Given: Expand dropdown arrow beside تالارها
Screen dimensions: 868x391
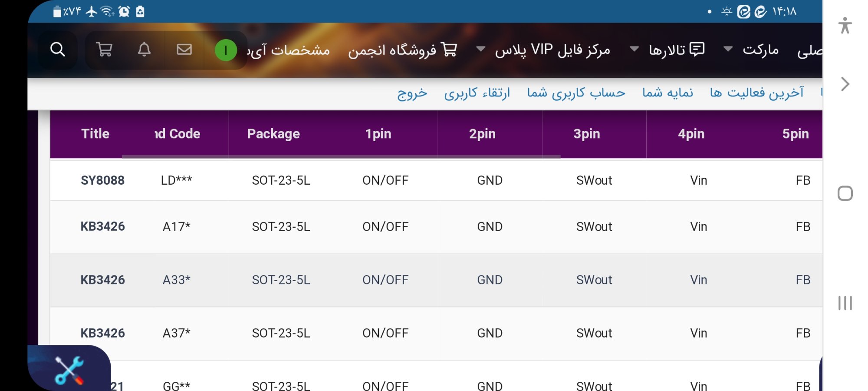Looking at the screenshot, I should point(634,49).
